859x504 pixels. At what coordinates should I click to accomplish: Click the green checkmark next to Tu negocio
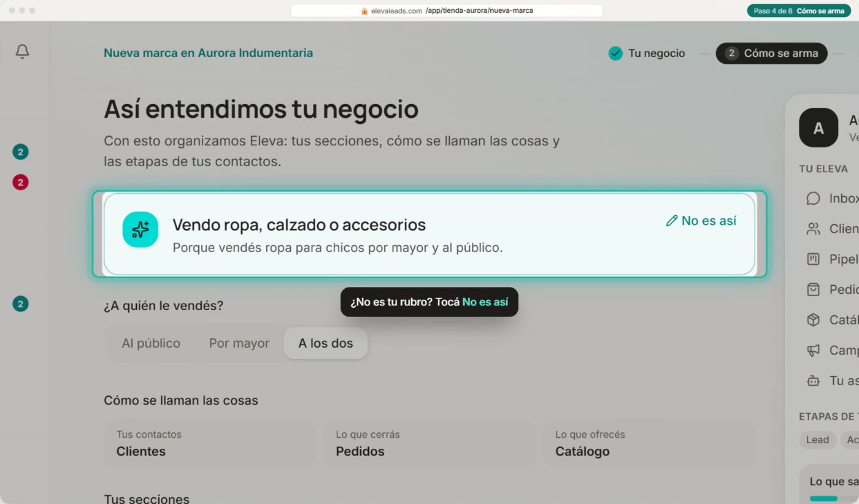click(x=615, y=53)
